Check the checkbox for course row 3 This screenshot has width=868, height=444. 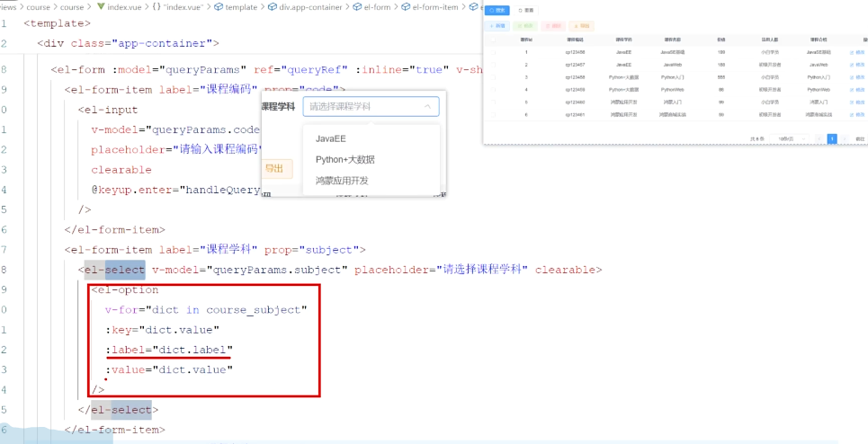(x=493, y=77)
